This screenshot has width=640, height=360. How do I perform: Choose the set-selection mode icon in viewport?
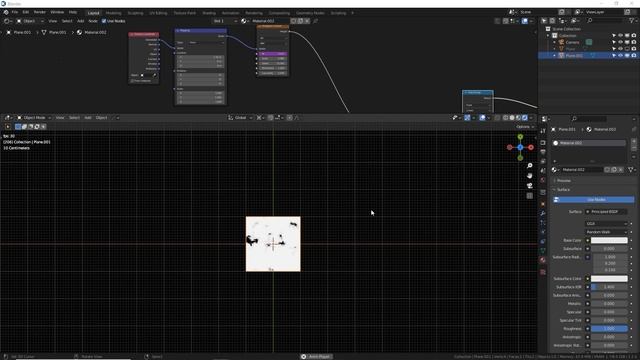tap(18, 127)
